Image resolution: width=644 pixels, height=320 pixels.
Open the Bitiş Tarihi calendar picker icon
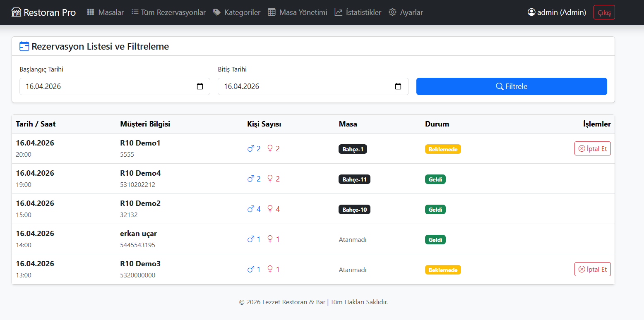398,86
